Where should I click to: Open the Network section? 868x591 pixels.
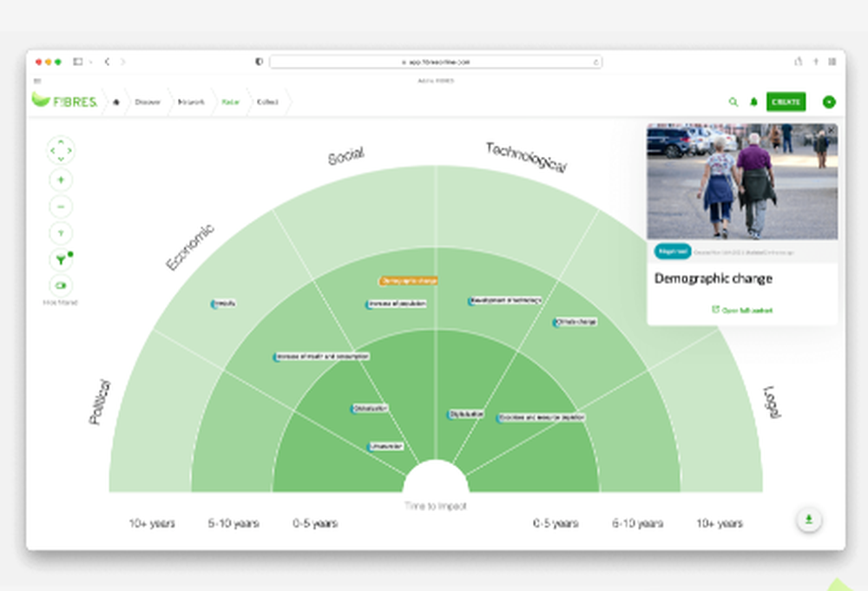point(191,102)
